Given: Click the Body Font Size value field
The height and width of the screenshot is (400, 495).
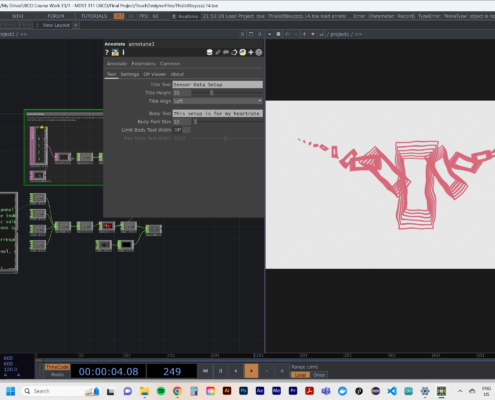Looking at the screenshot, I should click(182, 122).
